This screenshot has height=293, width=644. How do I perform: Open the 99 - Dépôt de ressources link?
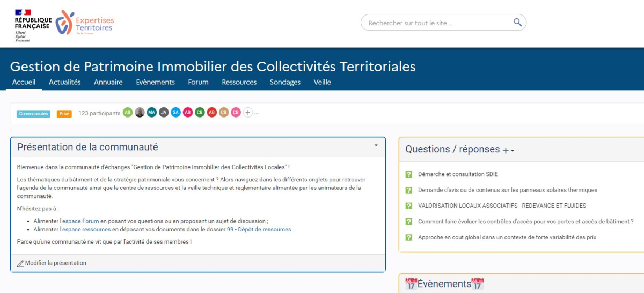[x=259, y=229]
